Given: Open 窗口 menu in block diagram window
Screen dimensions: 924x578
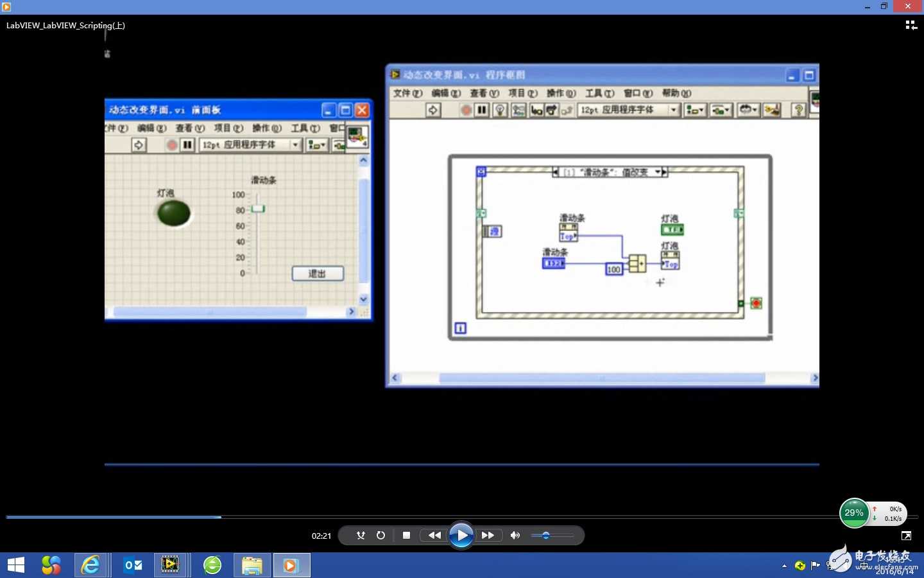Looking at the screenshot, I should 638,93.
